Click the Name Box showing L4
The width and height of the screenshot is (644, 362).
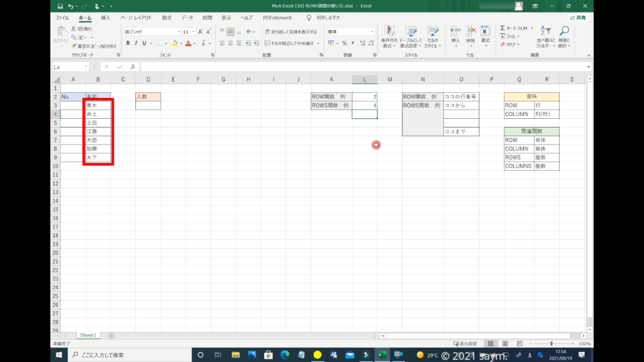(69, 67)
